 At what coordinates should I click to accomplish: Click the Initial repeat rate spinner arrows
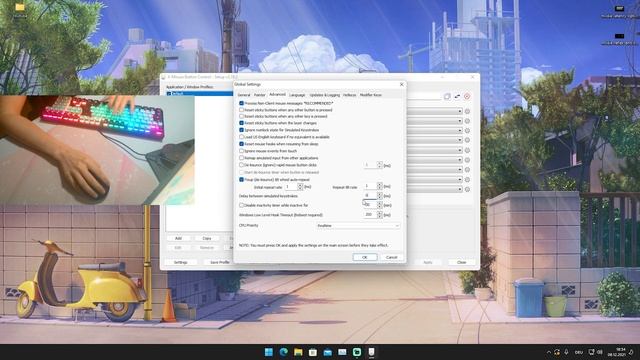tap(300, 187)
